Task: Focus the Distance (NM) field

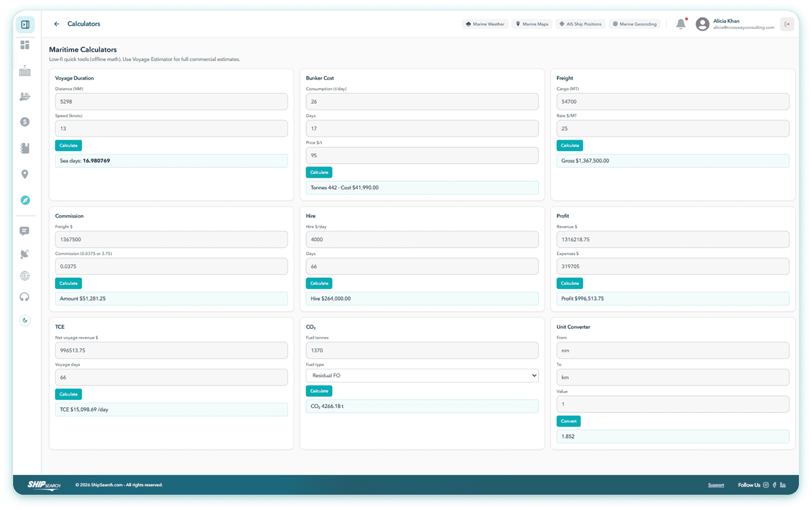Action: 171,101
